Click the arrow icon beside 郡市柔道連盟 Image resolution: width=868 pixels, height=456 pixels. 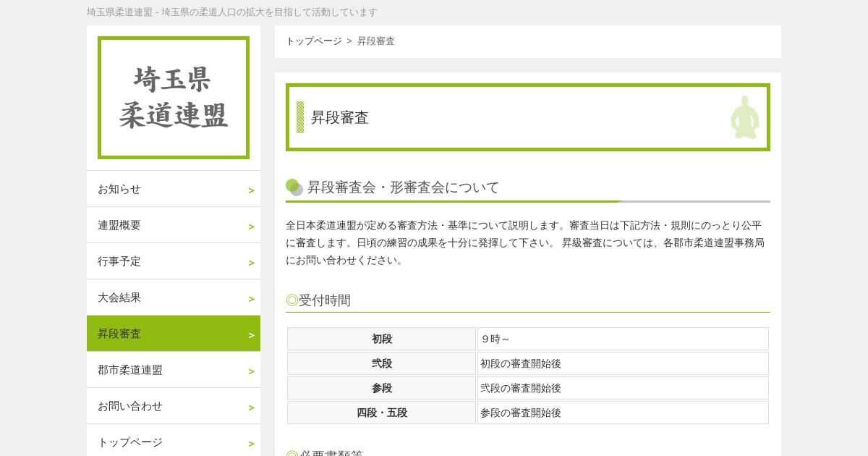click(x=252, y=371)
